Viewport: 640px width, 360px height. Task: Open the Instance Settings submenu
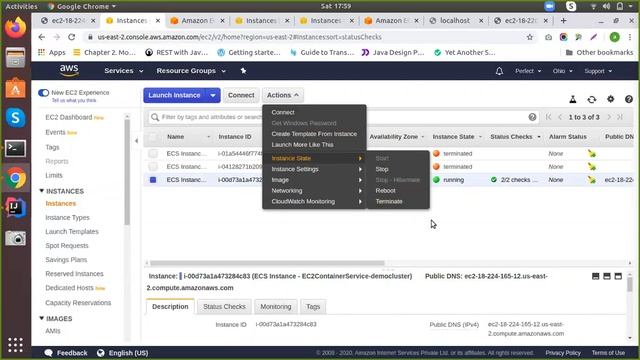click(314, 169)
